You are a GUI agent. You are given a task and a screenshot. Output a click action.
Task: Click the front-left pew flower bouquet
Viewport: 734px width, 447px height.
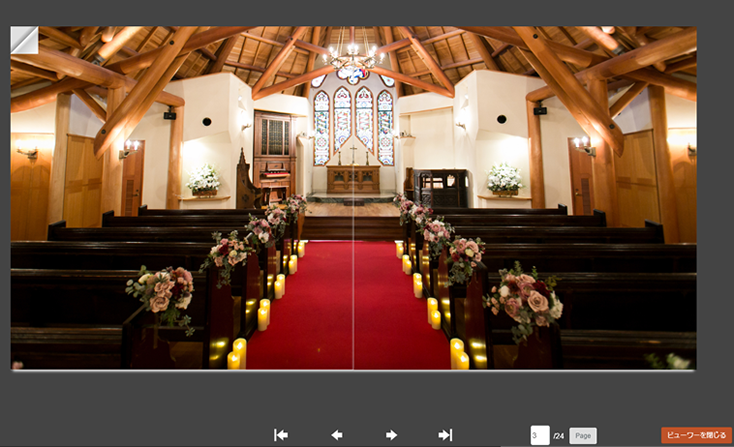(x=162, y=293)
